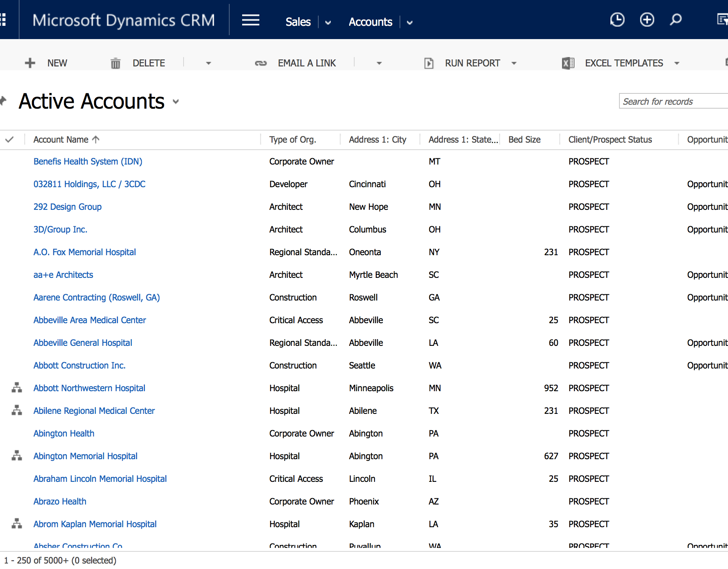
Task: Sort by Client/Prospect Status column header
Action: (x=610, y=140)
